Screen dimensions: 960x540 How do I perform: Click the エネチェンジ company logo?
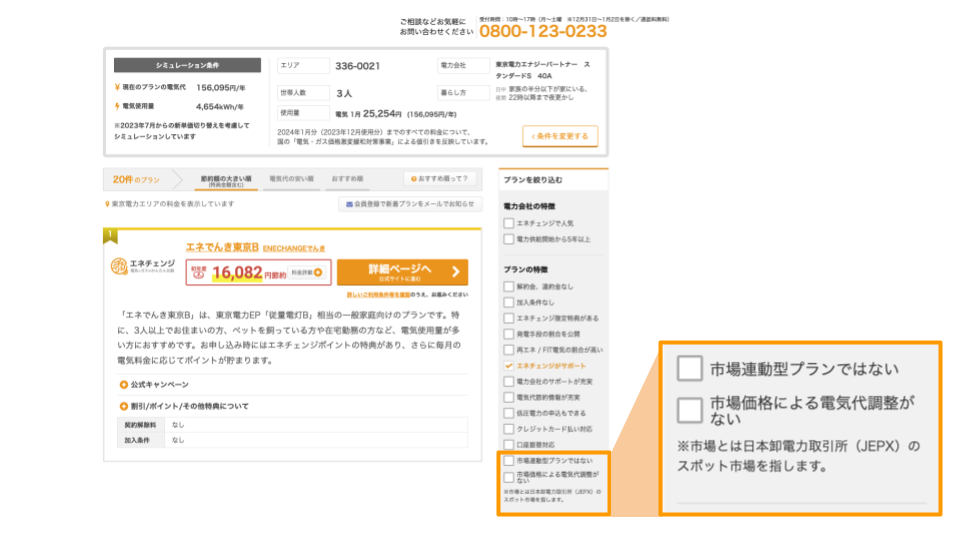[x=143, y=266]
